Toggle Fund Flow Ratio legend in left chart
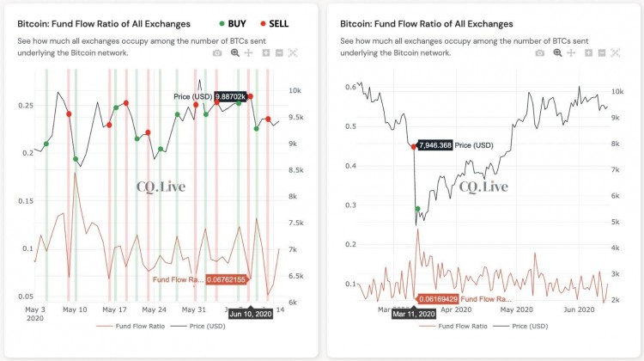Viewport: 644px width, 361px height. 131,326
